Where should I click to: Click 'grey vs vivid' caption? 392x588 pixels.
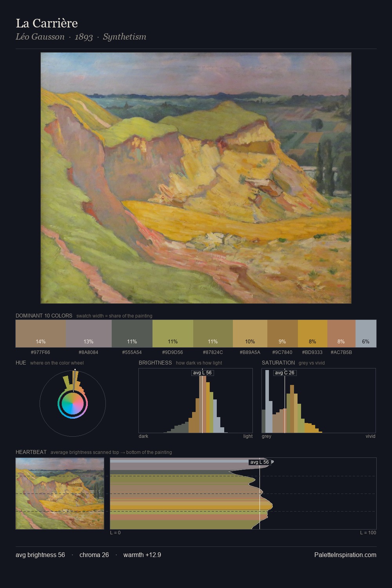[x=312, y=363]
